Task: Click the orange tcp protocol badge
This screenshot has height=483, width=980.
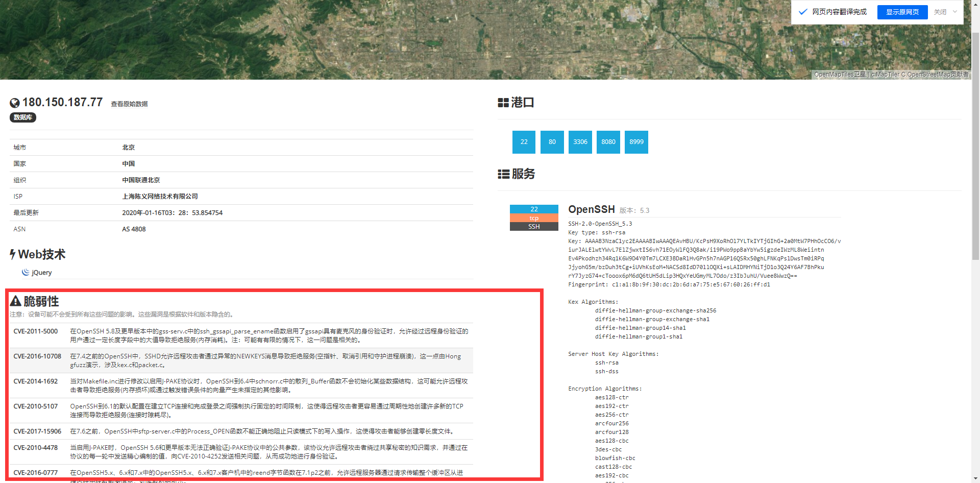Action: (x=533, y=218)
